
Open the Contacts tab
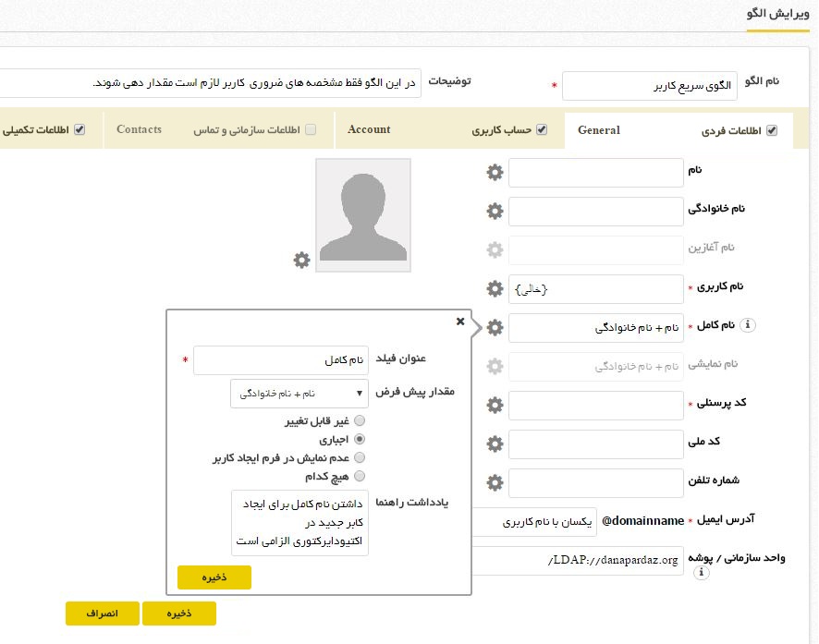(139, 129)
